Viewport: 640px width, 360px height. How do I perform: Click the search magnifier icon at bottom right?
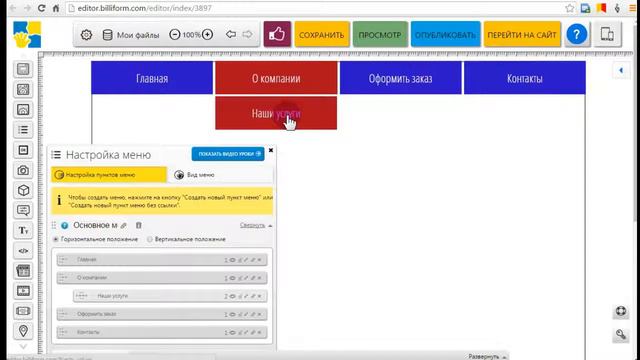[x=621, y=335]
